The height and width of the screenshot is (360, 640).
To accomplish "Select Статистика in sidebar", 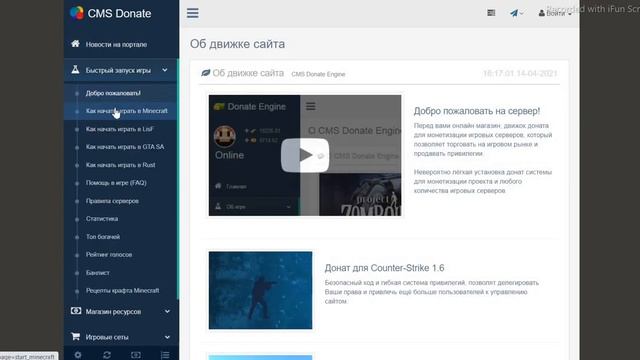I will [102, 219].
